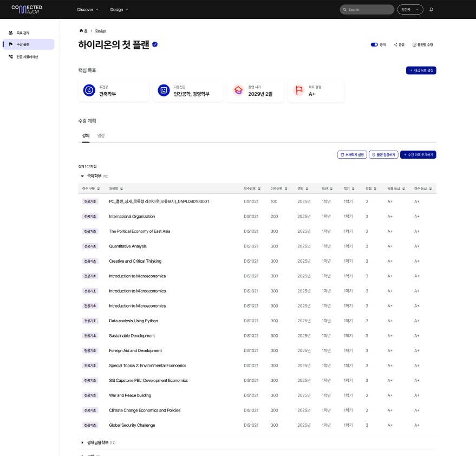Expand the 경제금융학부 course group
476x456 pixels.
[x=82, y=442]
